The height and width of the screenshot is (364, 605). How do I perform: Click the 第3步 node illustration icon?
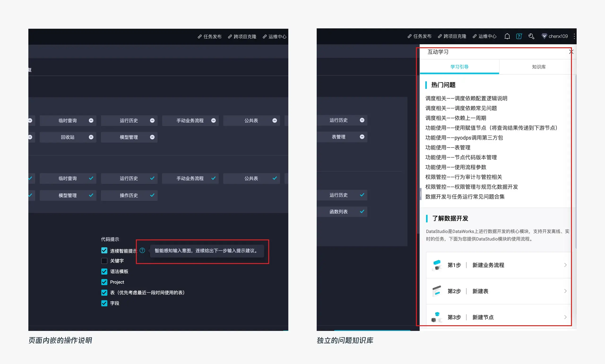[x=436, y=317]
